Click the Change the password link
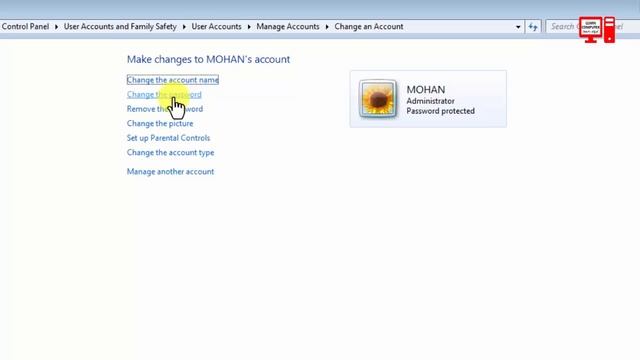This screenshot has height=360, width=640. (164, 94)
